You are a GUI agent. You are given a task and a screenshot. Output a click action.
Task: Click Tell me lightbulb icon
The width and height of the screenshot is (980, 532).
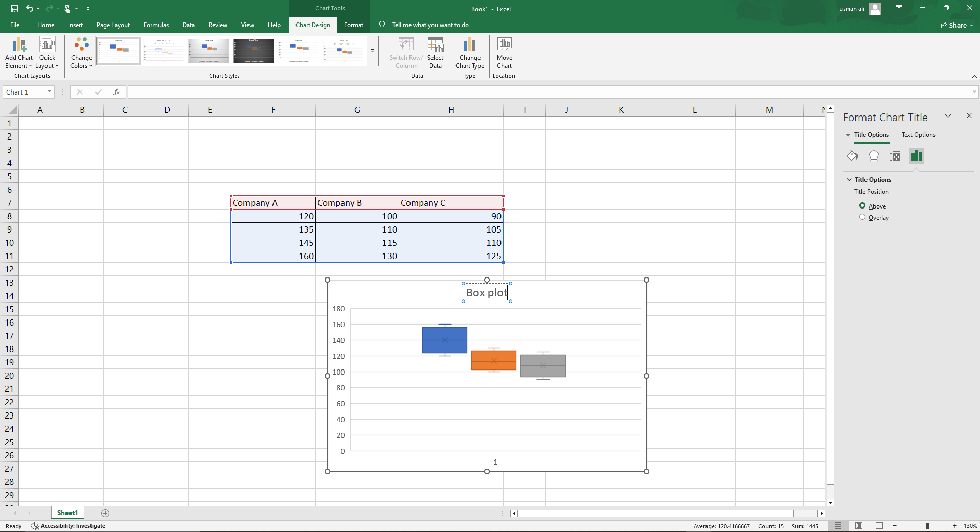[382, 25]
